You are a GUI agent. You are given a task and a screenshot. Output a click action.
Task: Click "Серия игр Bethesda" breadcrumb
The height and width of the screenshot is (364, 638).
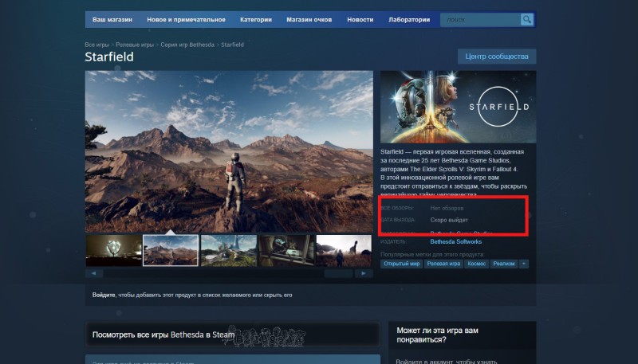tap(187, 45)
